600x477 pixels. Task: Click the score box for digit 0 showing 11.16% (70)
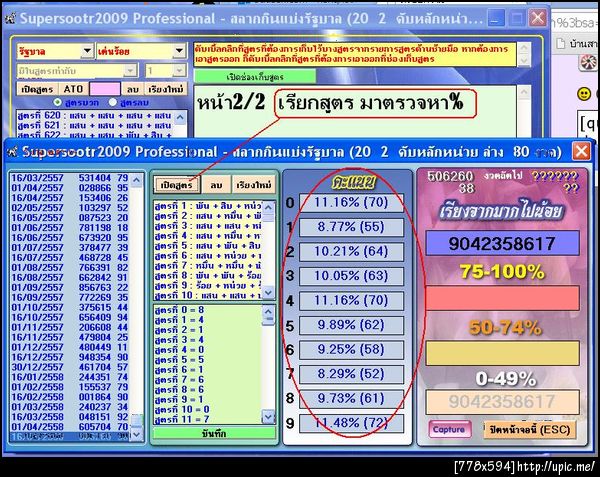click(351, 202)
